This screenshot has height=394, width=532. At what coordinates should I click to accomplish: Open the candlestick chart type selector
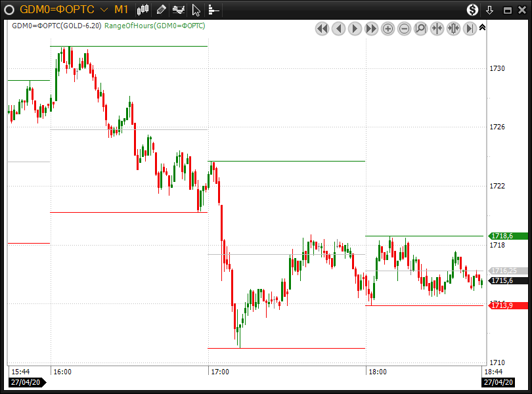pyautogui.click(x=144, y=9)
